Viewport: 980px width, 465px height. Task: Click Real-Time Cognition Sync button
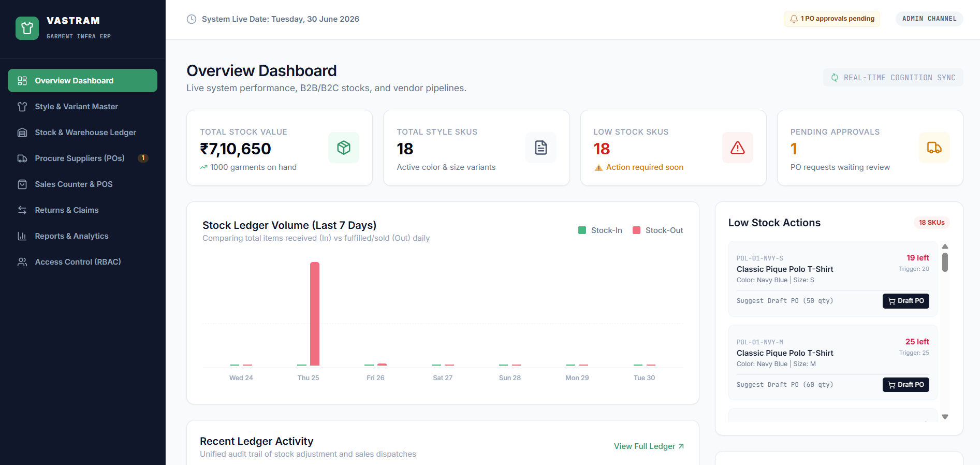point(893,78)
